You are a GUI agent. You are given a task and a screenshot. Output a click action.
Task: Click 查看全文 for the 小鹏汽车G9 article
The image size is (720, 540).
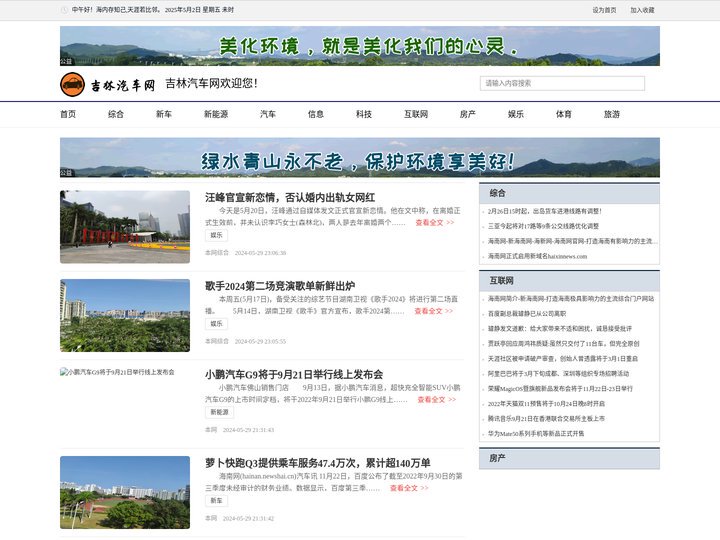437,400
